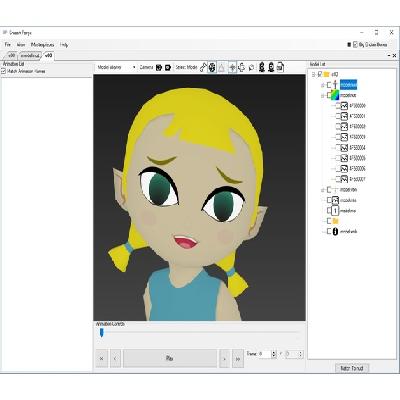
Task: Open the Help menu
Action: pos(64,44)
